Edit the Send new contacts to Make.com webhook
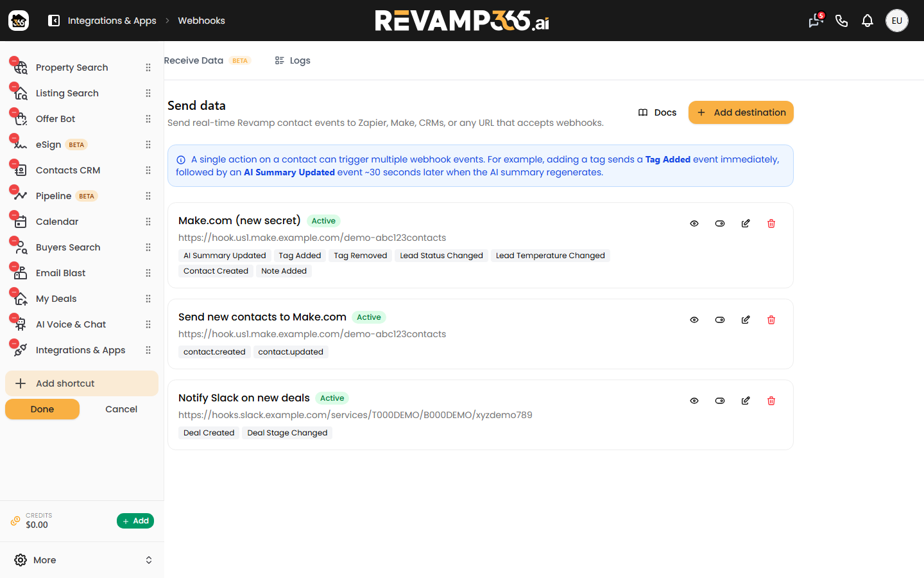Image resolution: width=924 pixels, height=578 pixels. [746, 320]
